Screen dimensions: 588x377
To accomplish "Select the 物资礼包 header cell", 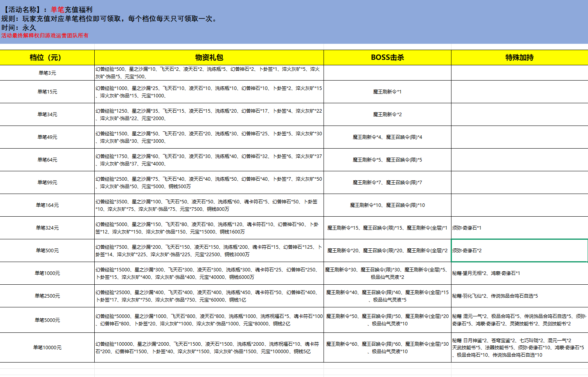I will click(209, 57).
